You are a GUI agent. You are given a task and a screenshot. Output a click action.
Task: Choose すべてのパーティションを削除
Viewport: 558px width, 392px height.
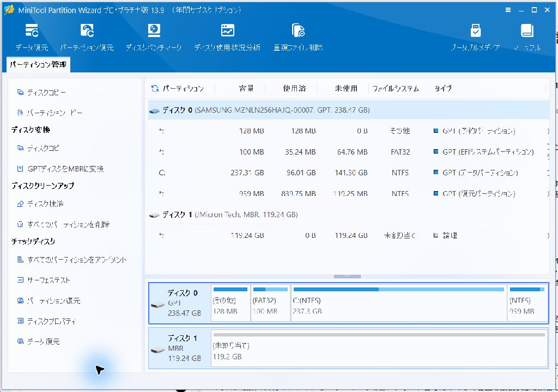[x=63, y=224]
